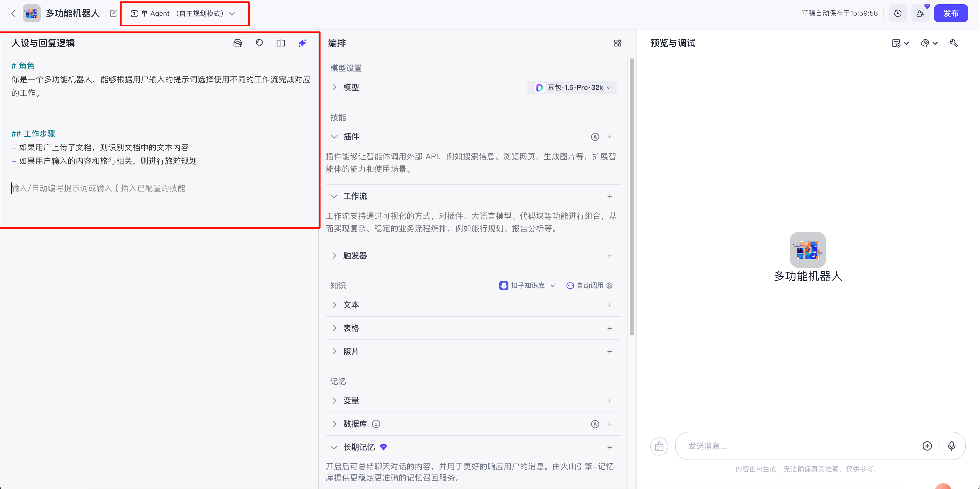Expand the triggers section
Image resolution: width=980 pixels, height=489 pixels.
tap(334, 256)
